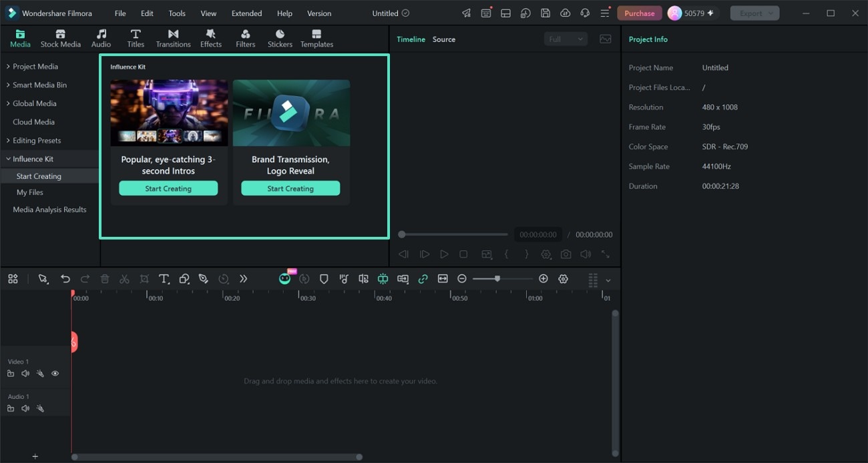Toggle the auto link chain icon

pos(423,279)
